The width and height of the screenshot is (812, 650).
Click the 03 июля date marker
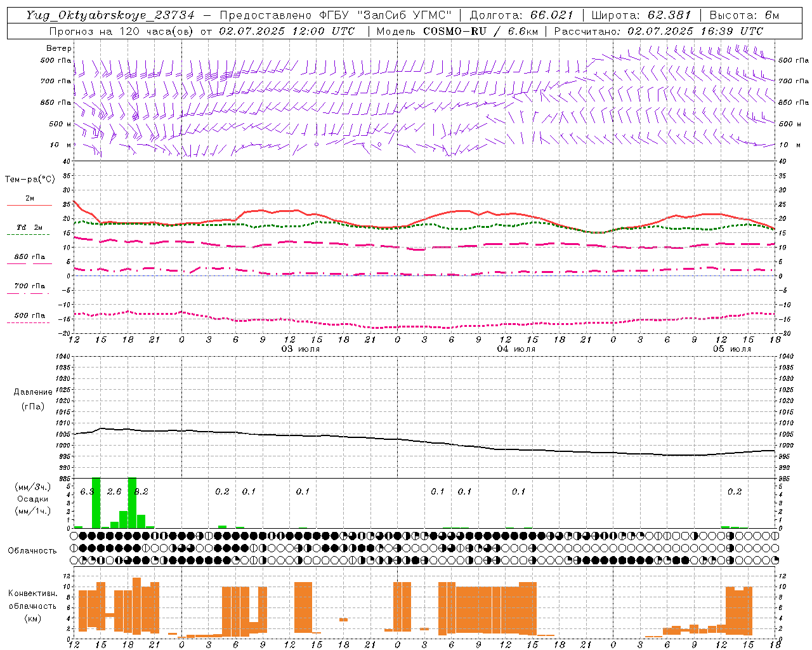301,349
